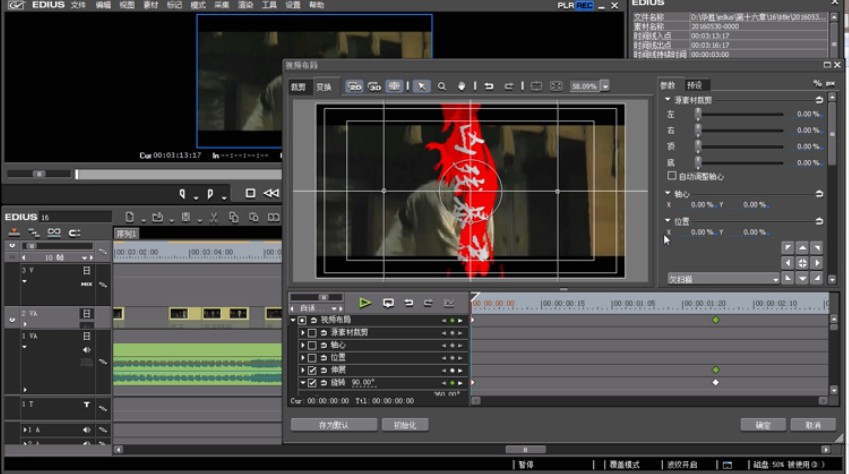This screenshot has width=849, height=474.
Task: Click the bottom-right position alignment button
Action: coord(817,278)
